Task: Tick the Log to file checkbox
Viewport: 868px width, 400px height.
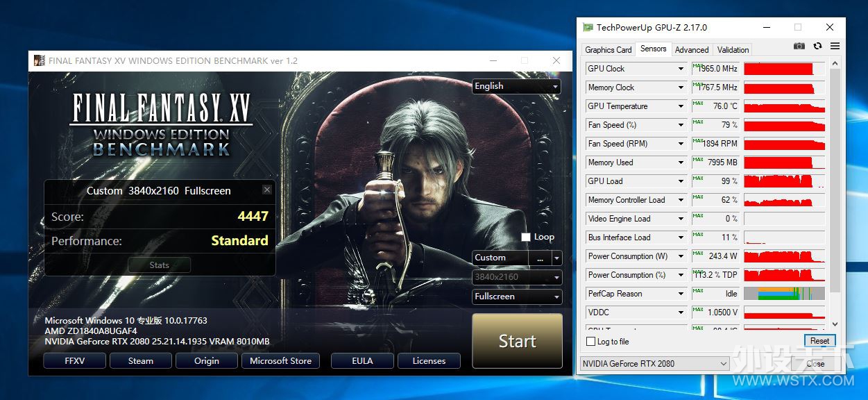Action: click(x=591, y=341)
